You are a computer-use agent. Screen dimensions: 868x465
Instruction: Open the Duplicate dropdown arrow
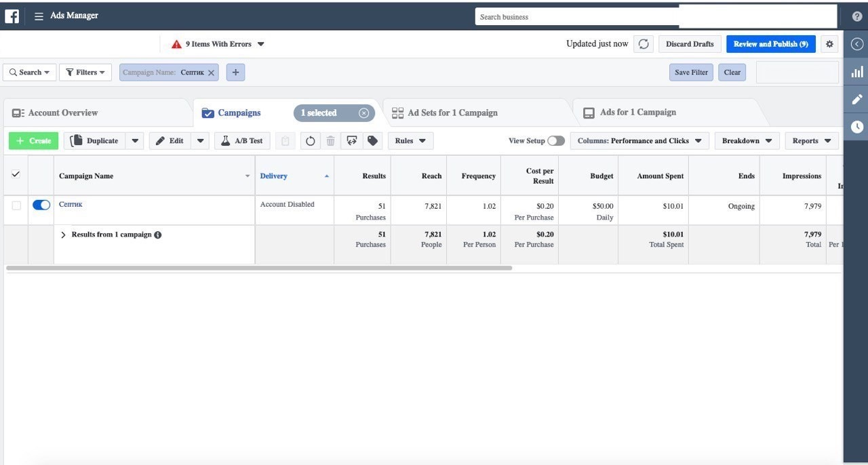[134, 141]
